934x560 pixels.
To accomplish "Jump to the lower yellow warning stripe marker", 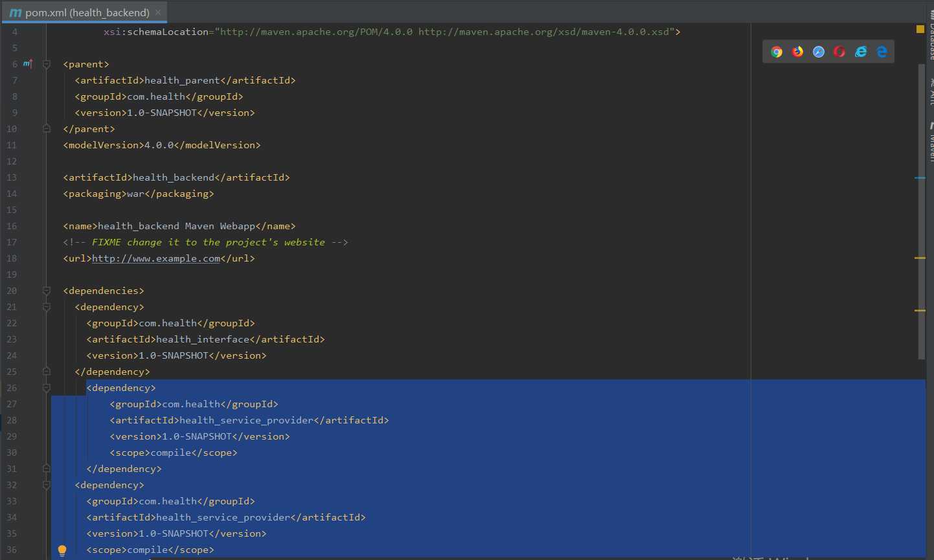I will pyautogui.click(x=920, y=310).
